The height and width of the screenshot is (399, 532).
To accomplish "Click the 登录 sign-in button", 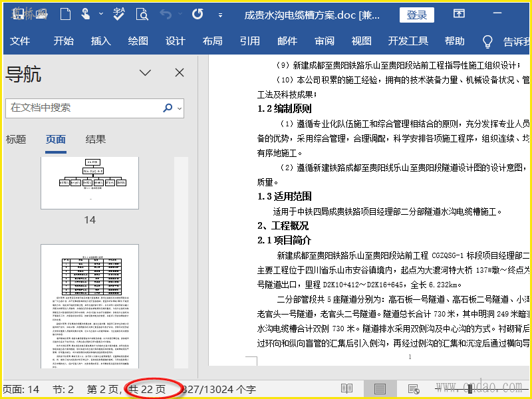I will (x=417, y=15).
